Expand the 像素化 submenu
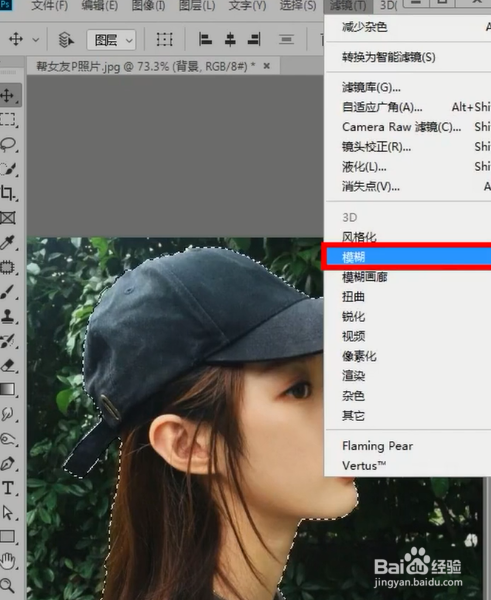Screen dimensions: 491x600 [408, 356]
